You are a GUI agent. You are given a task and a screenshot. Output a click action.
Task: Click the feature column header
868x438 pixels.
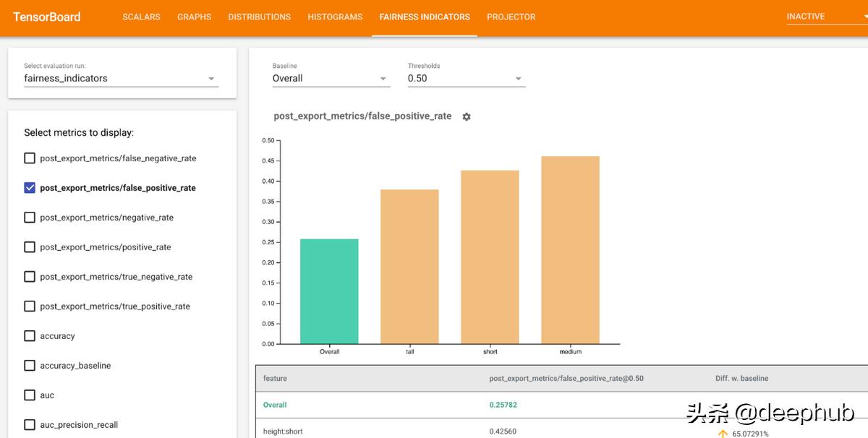click(x=275, y=378)
